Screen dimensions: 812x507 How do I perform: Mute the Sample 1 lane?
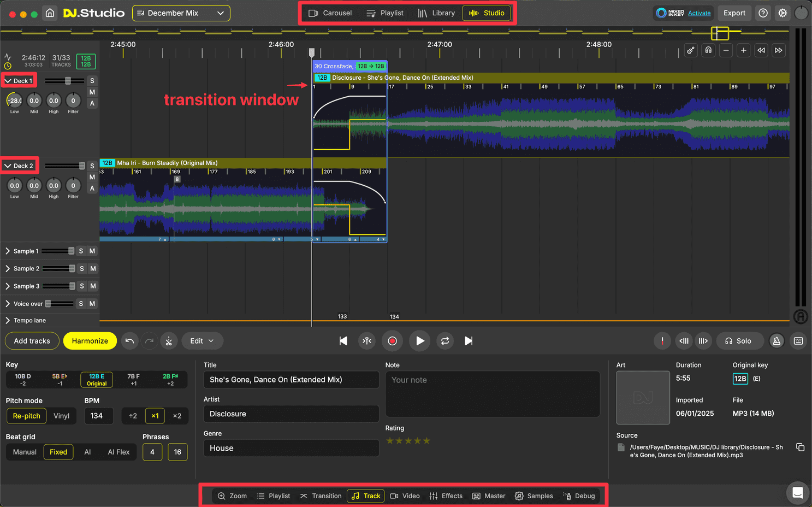[92, 251]
